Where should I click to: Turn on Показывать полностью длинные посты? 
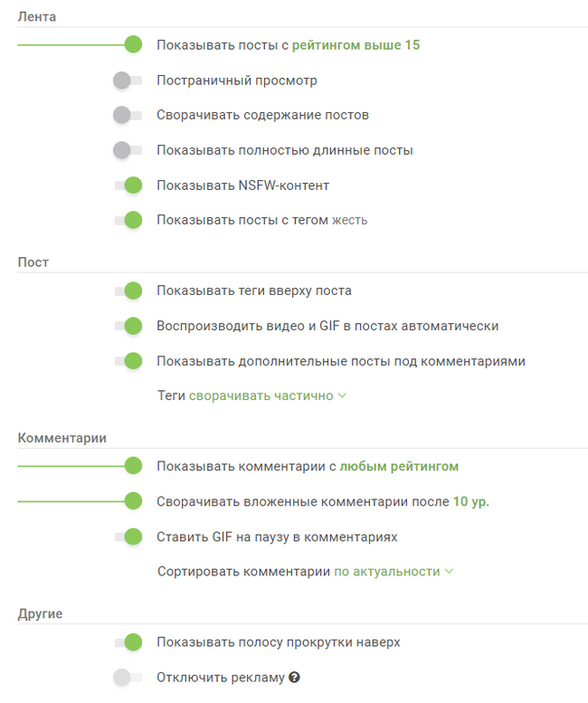click(128, 150)
